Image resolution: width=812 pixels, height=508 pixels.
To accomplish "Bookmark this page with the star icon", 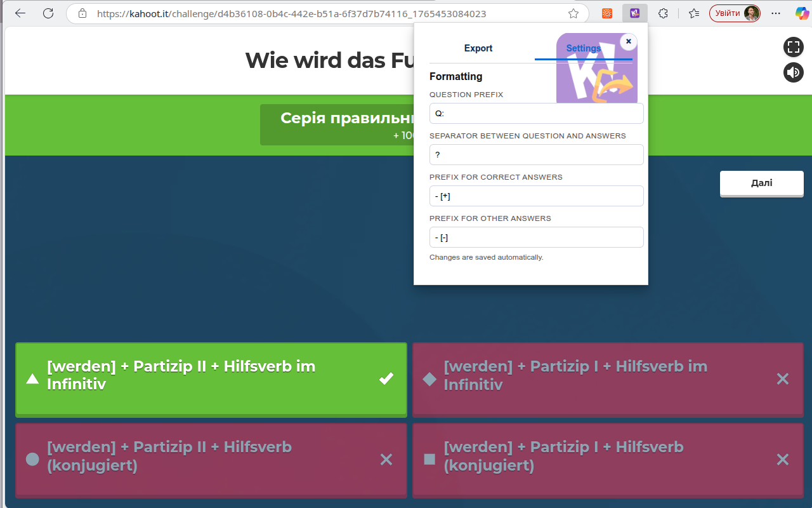I will pyautogui.click(x=573, y=13).
